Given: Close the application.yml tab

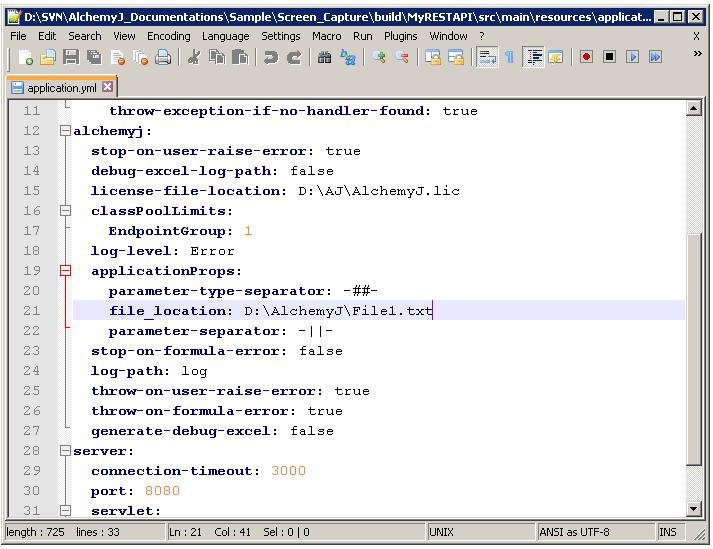Looking at the screenshot, I should [108, 88].
